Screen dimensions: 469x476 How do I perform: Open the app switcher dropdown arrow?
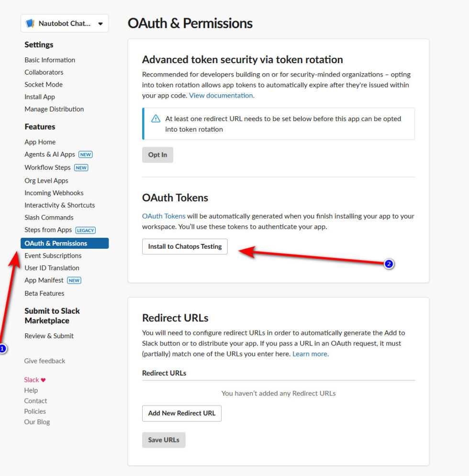99,23
